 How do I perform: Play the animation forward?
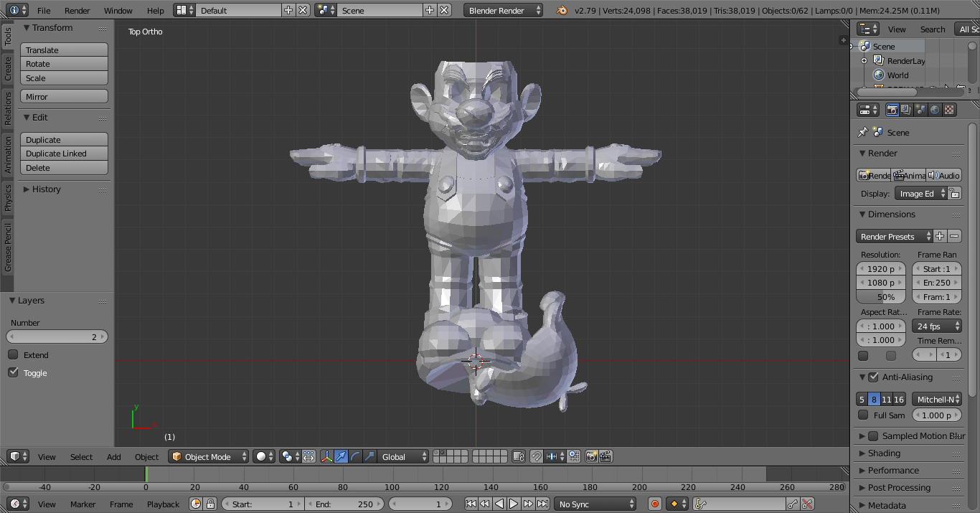coord(514,504)
